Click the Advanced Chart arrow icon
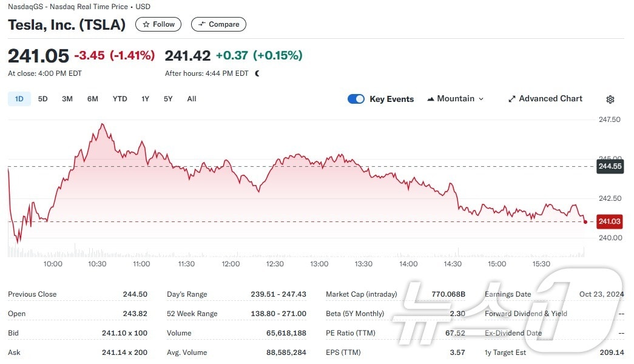Viewport: 634px width, 364px height. 511,98
